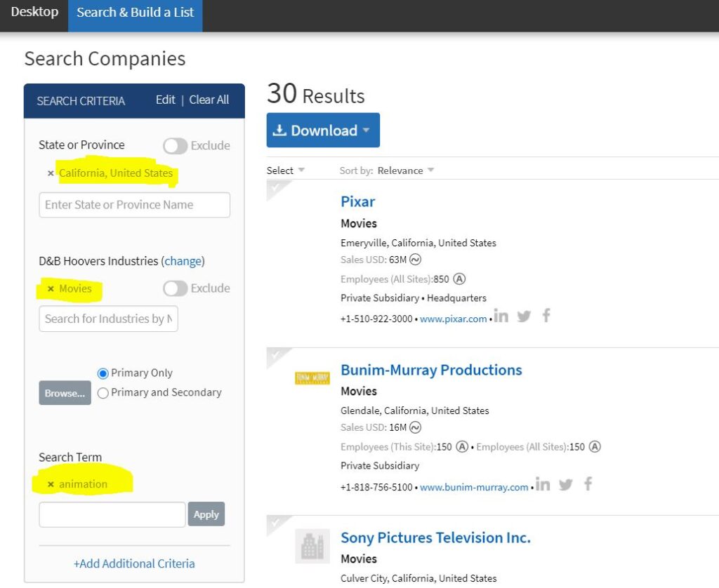The height and width of the screenshot is (588, 719).
Task: Switch to Desktop tab
Action: (x=34, y=12)
